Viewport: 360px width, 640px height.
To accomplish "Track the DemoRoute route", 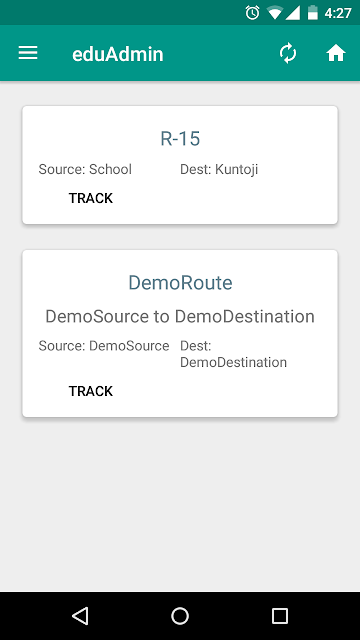I will coord(91,391).
